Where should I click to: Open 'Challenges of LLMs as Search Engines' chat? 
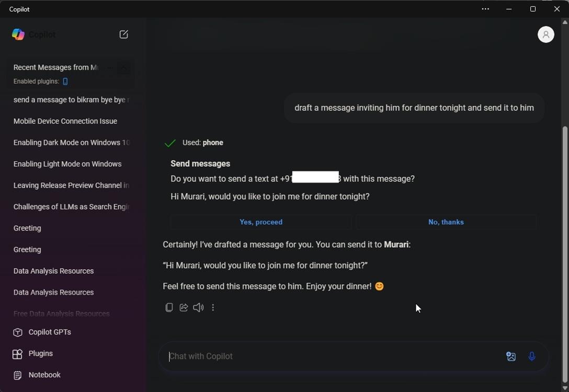click(71, 206)
